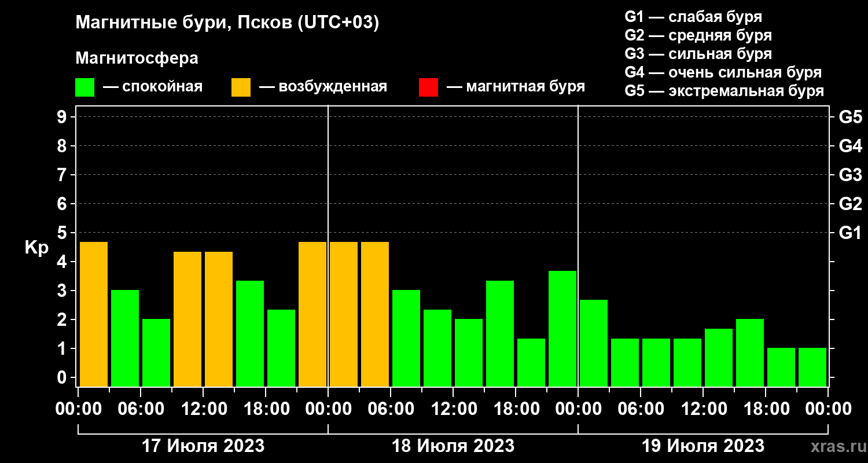Click the green bar for 17 Июля 18:00–21:00
The width and height of the screenshot is (868, 463).
point(281,348)
